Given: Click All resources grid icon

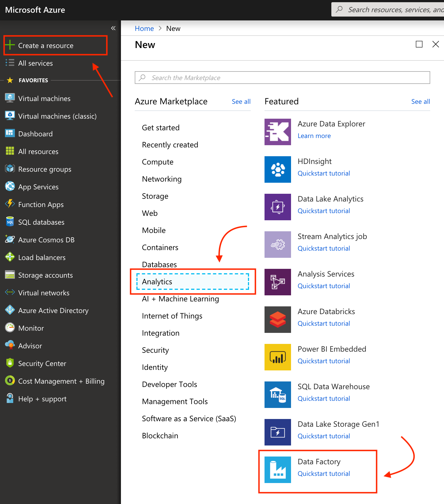Looking at the screenshot, I should tap(10, 151).
